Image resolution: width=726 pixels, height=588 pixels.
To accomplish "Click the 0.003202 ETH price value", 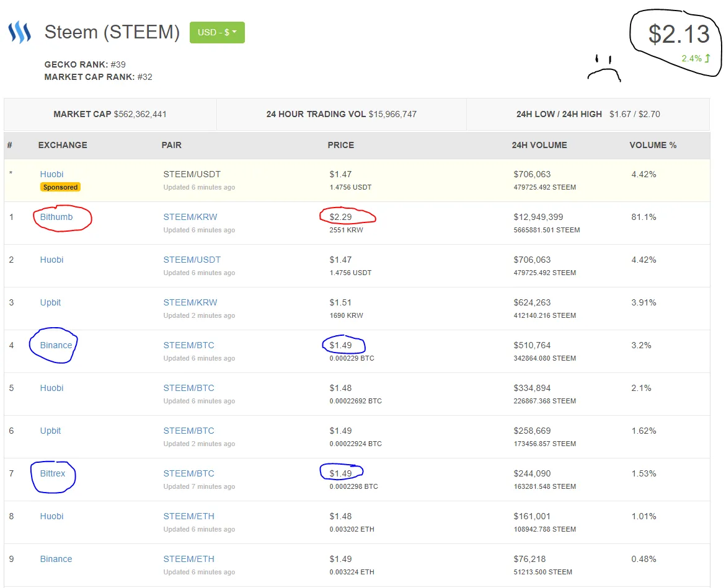I will [352, 529].
